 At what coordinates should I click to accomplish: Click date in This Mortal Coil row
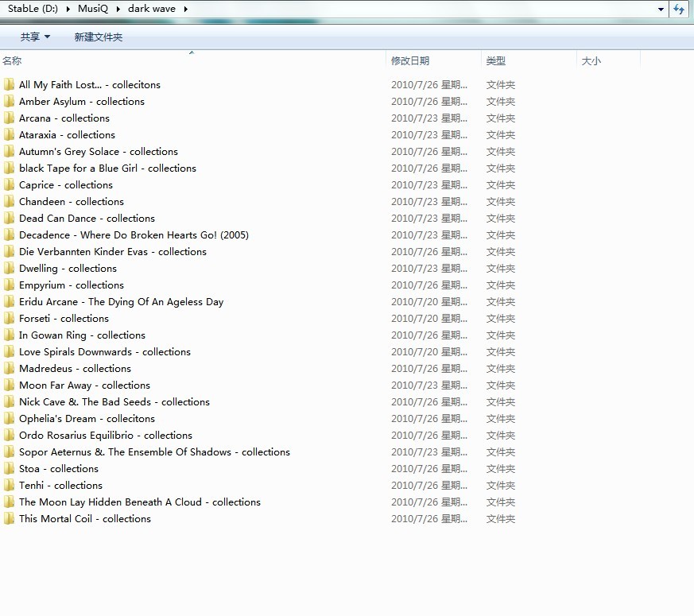pyautogui.click(x=429, y=519)
